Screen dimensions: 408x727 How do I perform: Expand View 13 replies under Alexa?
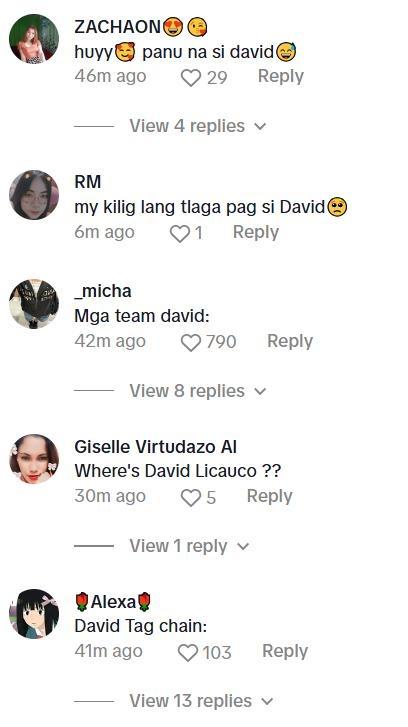click(201, 701)
